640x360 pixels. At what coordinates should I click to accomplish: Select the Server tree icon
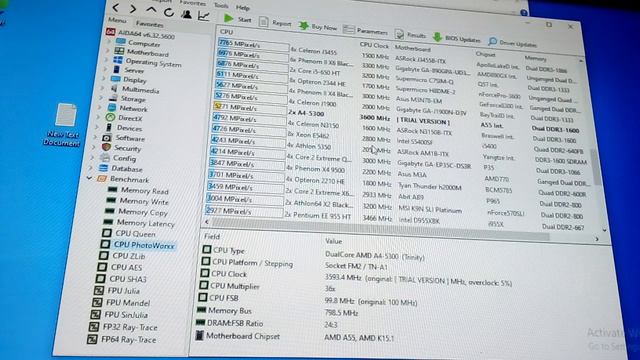click(x=118, y=69)
